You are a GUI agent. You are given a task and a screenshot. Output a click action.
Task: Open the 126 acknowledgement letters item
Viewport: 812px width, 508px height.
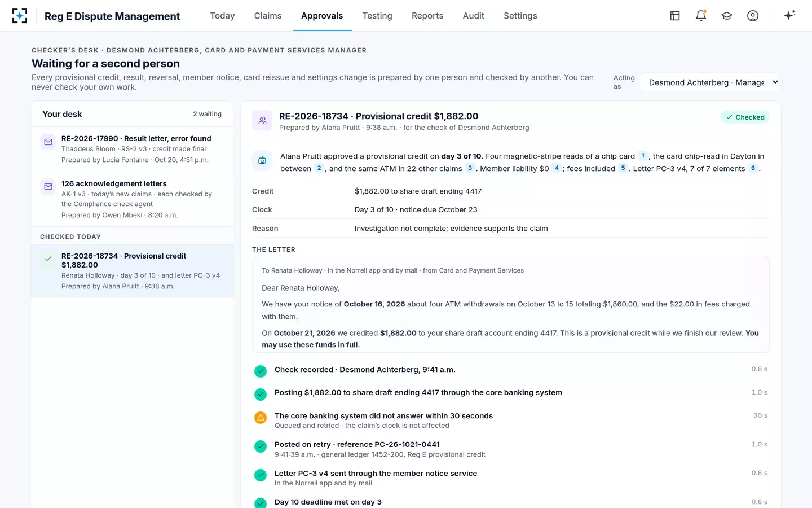pos(132,199)
